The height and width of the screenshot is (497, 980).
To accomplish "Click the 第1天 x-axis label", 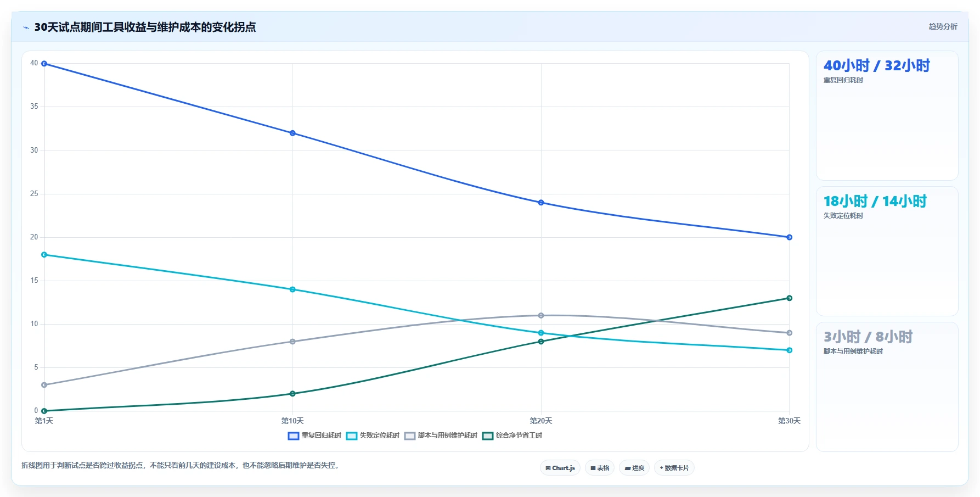I will click(44, 421).
